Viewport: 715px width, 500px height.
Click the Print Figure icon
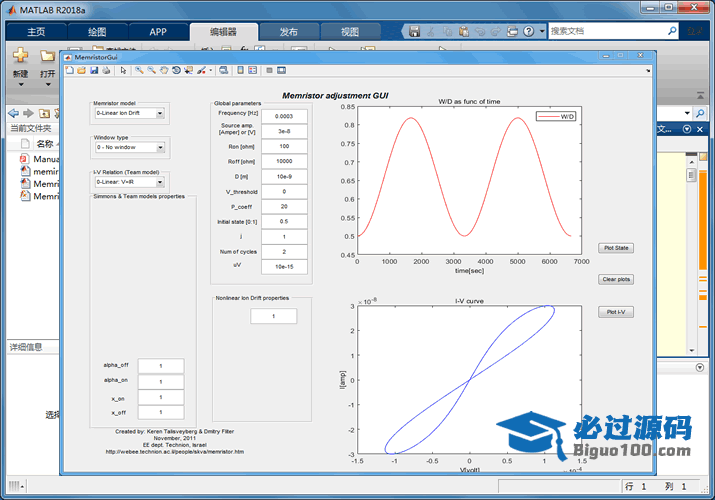(105, 71)
